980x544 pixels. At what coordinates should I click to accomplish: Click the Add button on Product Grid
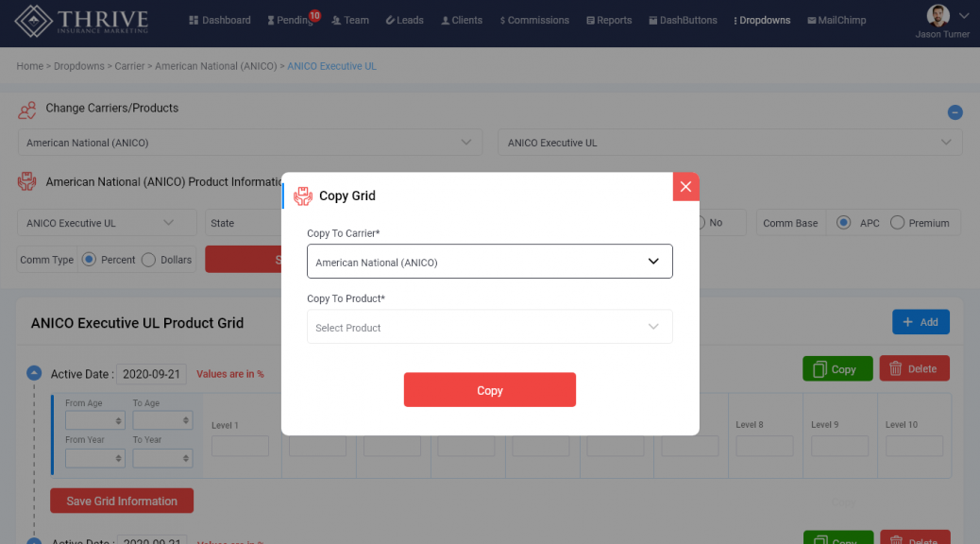click(x=921, y=322)
